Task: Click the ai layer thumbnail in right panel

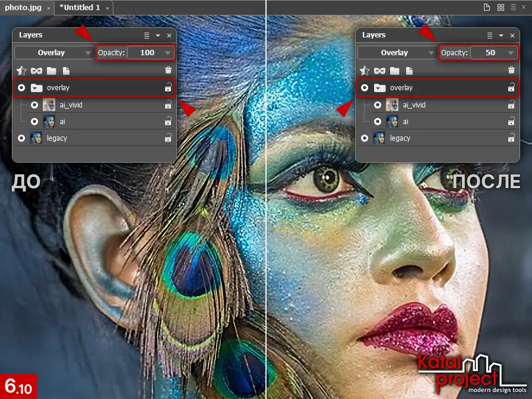Action: pyautogui.click(x=392, y=122)
